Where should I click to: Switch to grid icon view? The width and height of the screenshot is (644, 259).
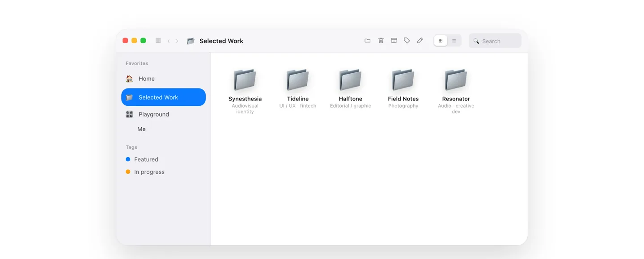tap(441, 41)
